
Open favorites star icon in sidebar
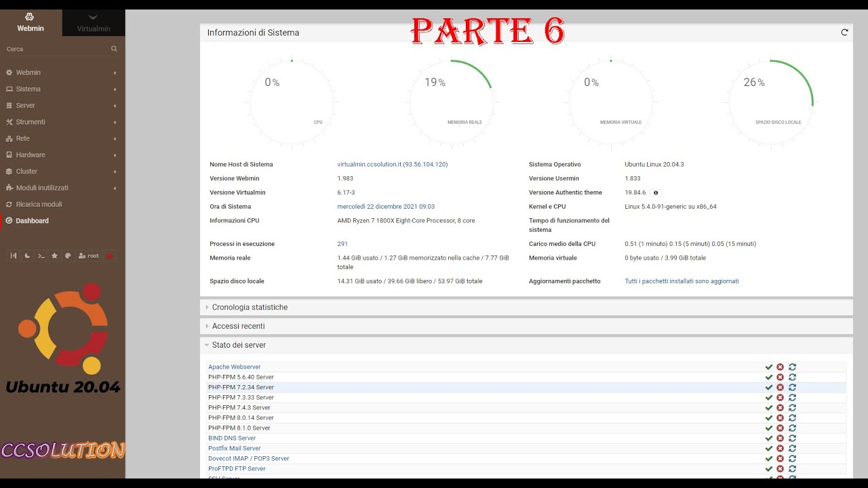55,256
